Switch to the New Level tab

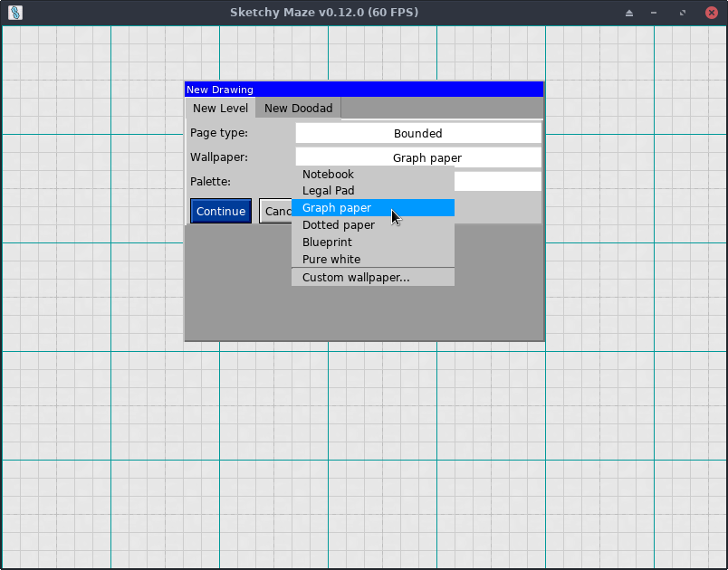220,109
